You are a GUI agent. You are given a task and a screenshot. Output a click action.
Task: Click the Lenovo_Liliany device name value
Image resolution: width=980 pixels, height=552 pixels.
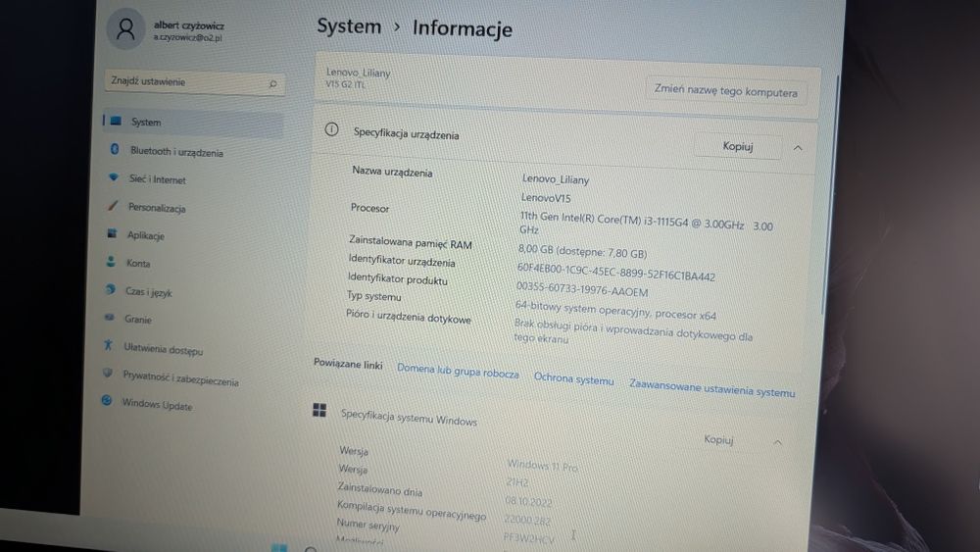(555, 179)
